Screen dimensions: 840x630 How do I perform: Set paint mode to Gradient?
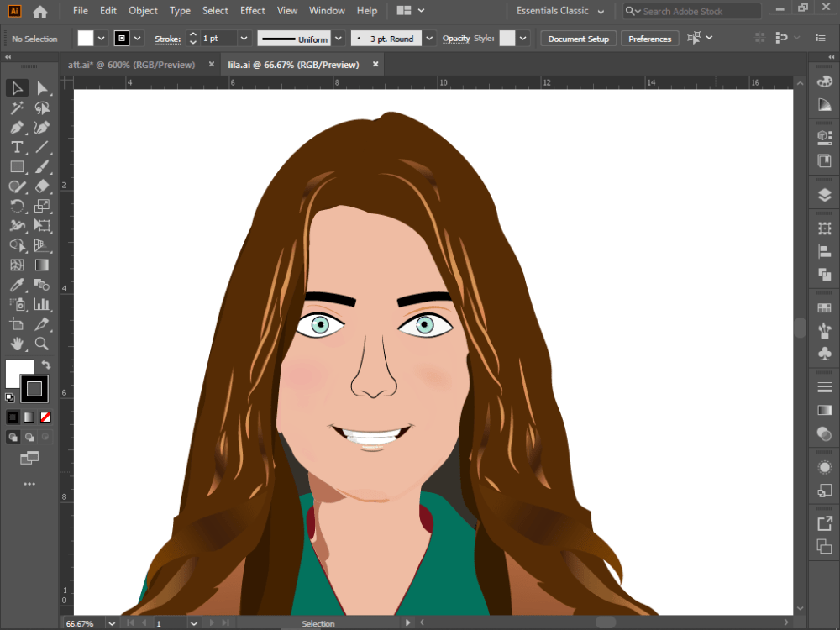29,417
